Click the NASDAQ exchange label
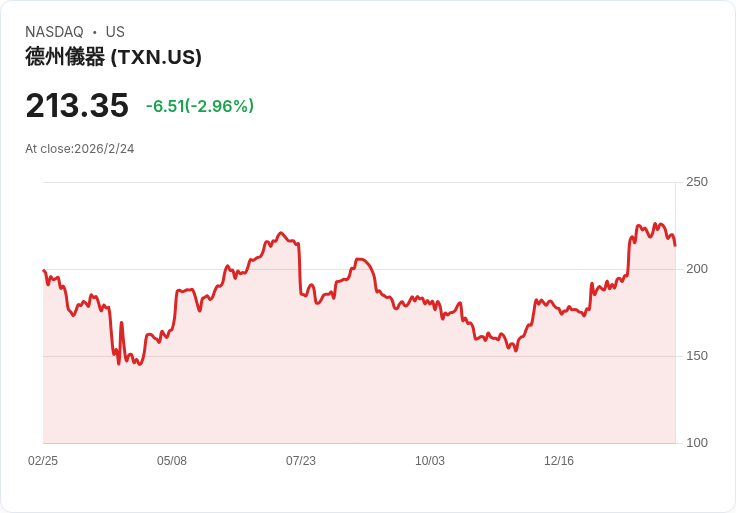The image size is (736, 513). coord(54,32)
